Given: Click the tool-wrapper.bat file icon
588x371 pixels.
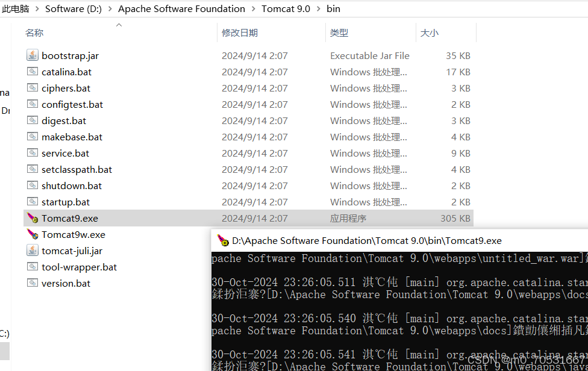Looking at the screenshot, I should pos(33,267).
